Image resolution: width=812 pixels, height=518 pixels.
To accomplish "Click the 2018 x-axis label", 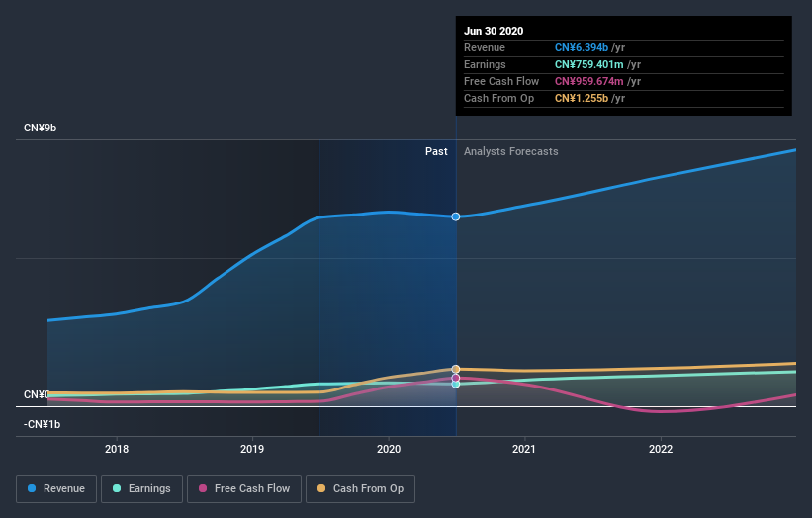I will 117,449.
